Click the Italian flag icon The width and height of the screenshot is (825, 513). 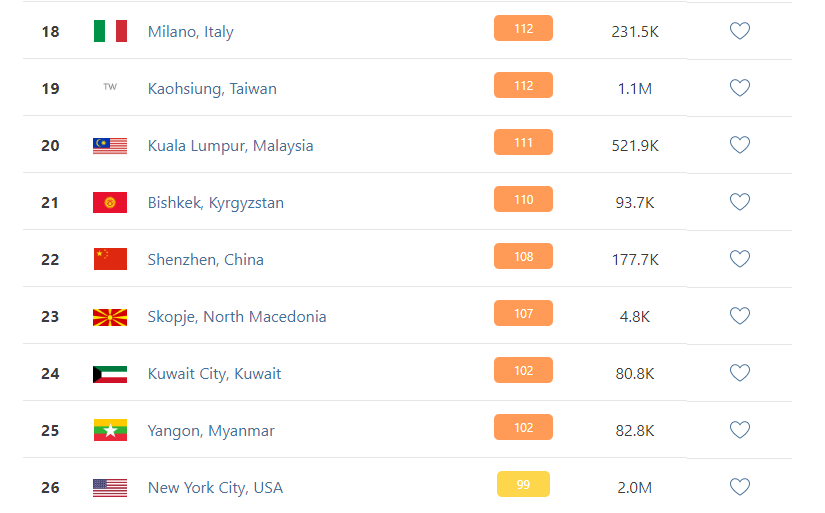pos(110,31)
